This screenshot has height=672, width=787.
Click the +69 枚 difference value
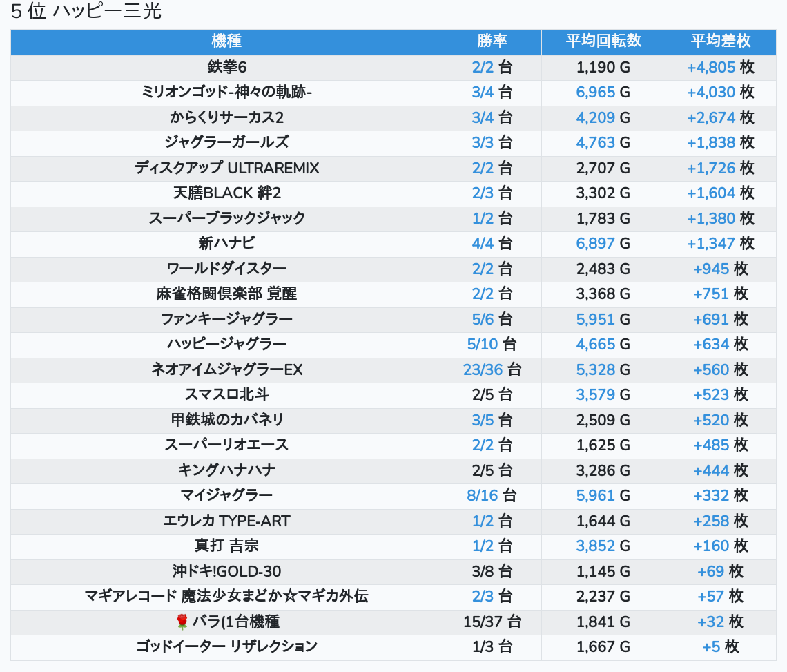720,572
